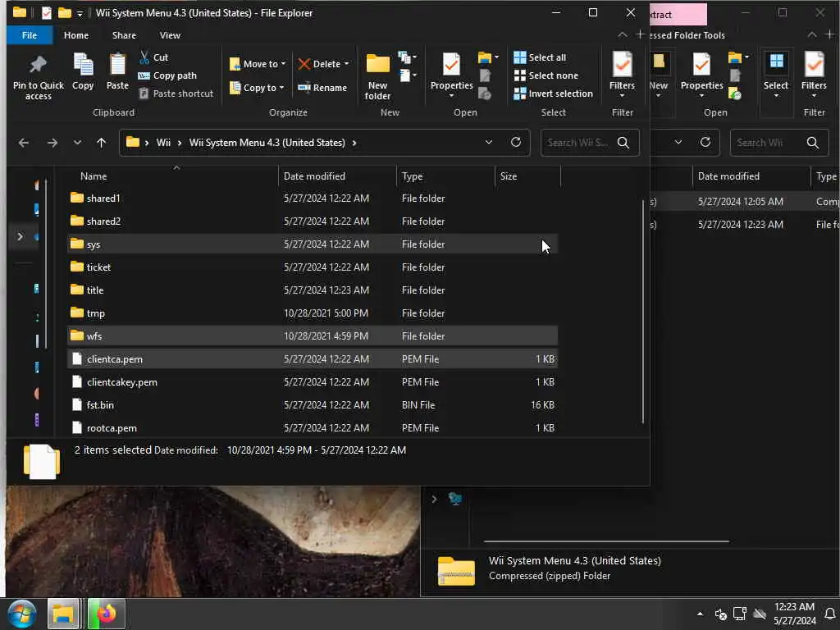
Task: Select the wfs folder
Action: coord(313,336)
